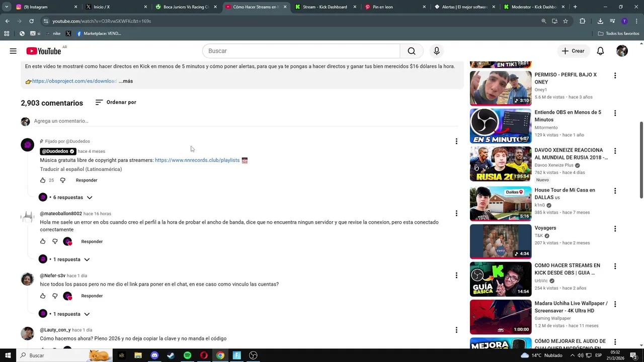
Task: Open the tab search dropdown arrow
Action: click(7, 7)
